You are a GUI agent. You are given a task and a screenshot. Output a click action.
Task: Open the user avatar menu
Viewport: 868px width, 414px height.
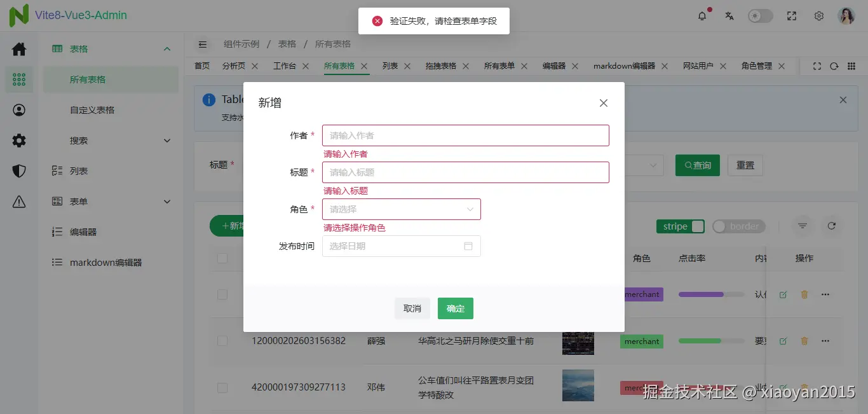point(846,16)
